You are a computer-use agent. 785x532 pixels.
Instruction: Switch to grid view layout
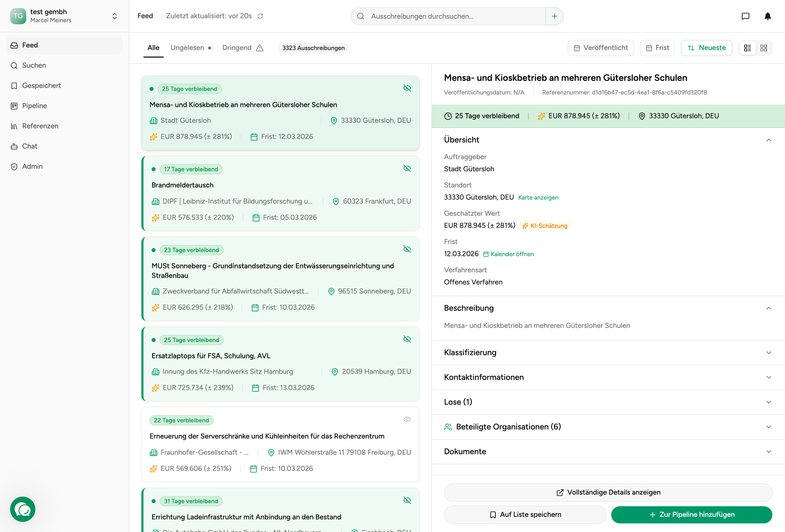(763, 48)
